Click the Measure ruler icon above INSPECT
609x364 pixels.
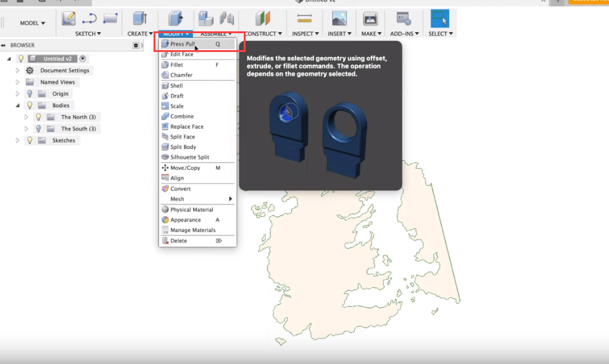pos(304,18)
